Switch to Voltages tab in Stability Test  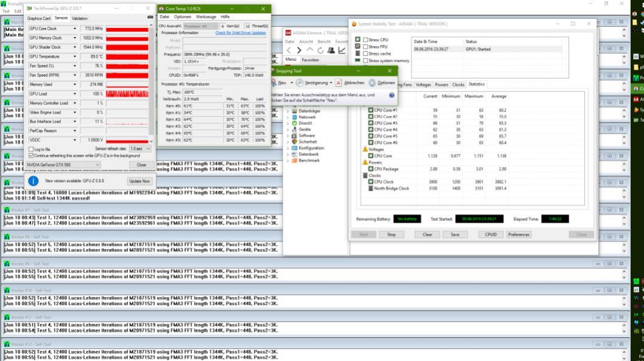point(423,85)
